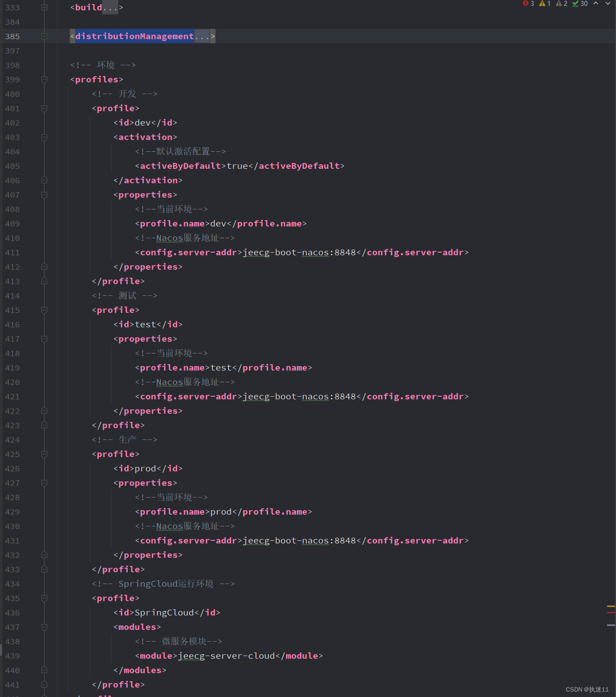Go to previous highlighted error with up arrow
The height and width of the screenshot is (697, 616).
click(596, 4)
